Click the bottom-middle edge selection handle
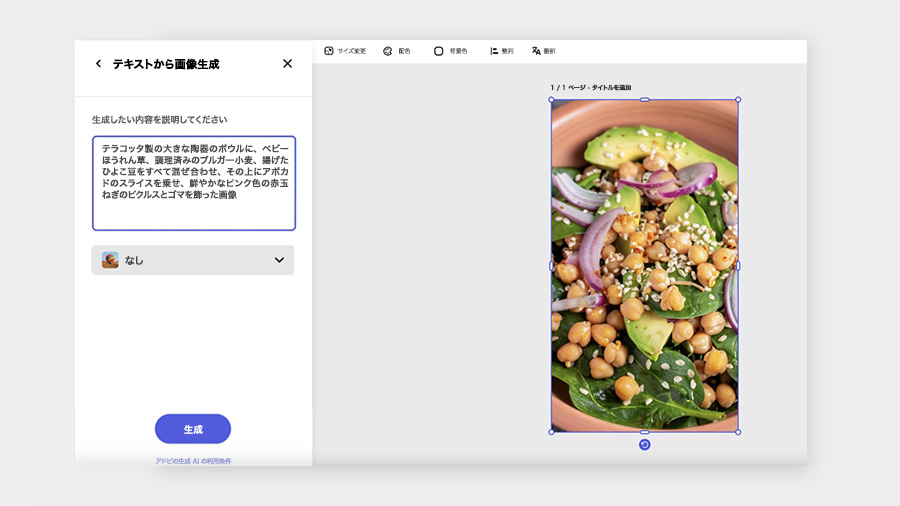 645,432
